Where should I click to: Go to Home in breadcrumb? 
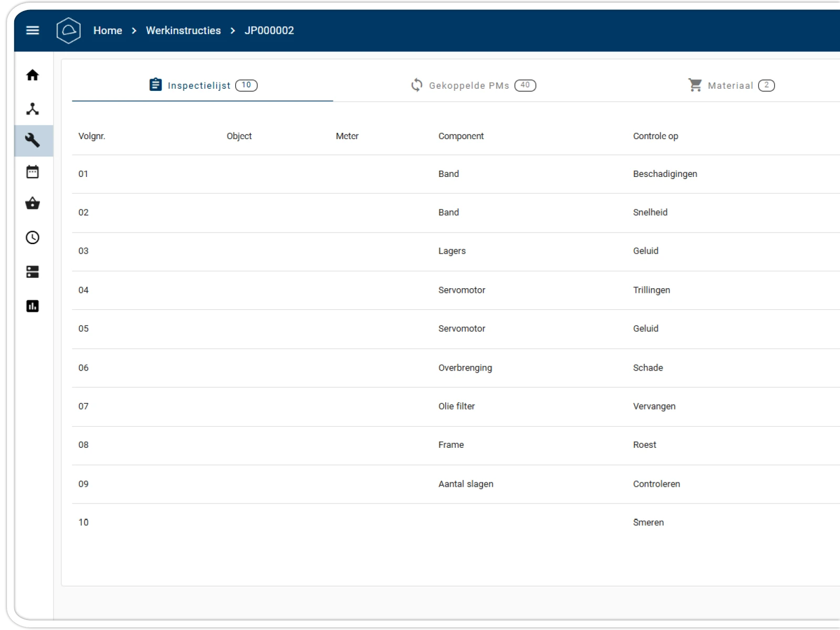click(x=108, y=30)
